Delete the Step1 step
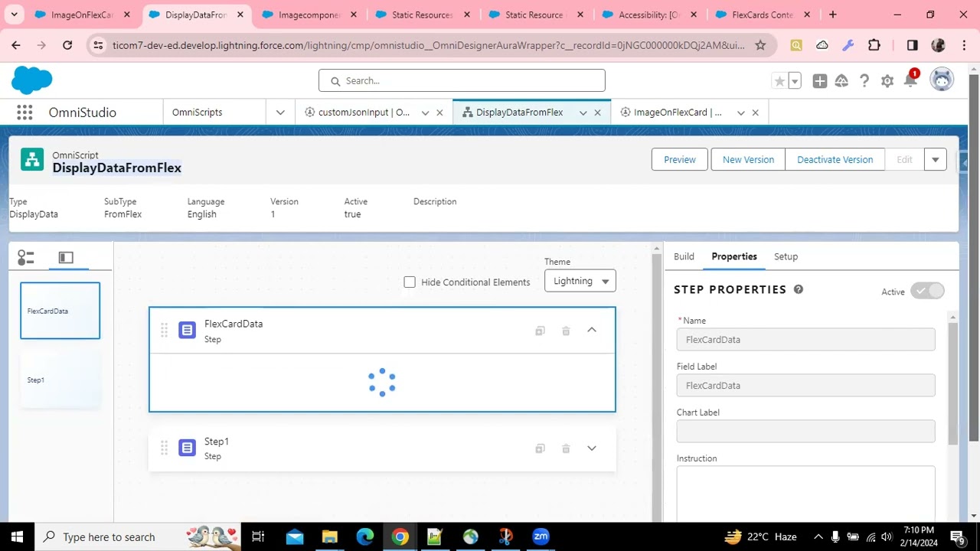980x551 pixels. click(x=566, y=448)
